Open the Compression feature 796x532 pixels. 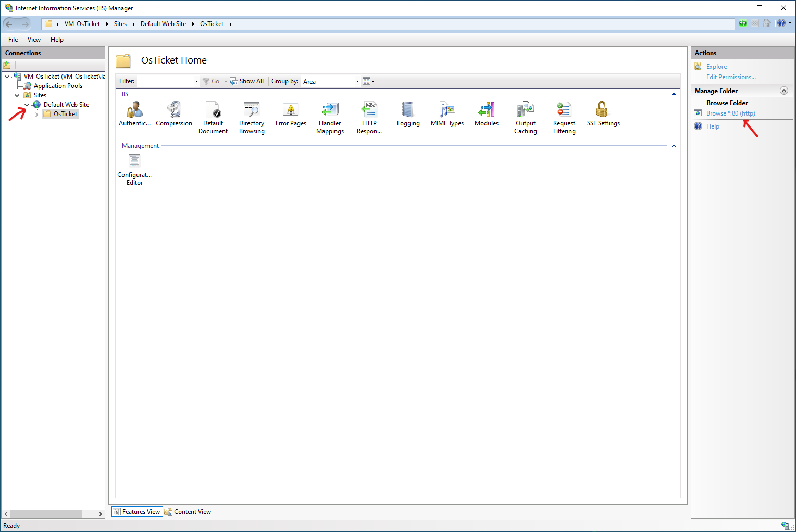(174, 114)
